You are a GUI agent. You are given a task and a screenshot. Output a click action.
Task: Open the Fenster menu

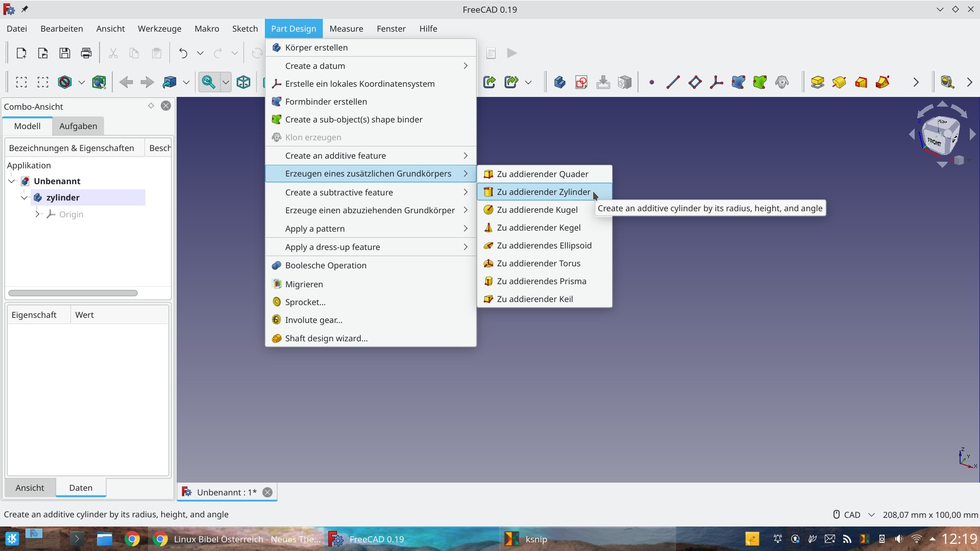391,29
